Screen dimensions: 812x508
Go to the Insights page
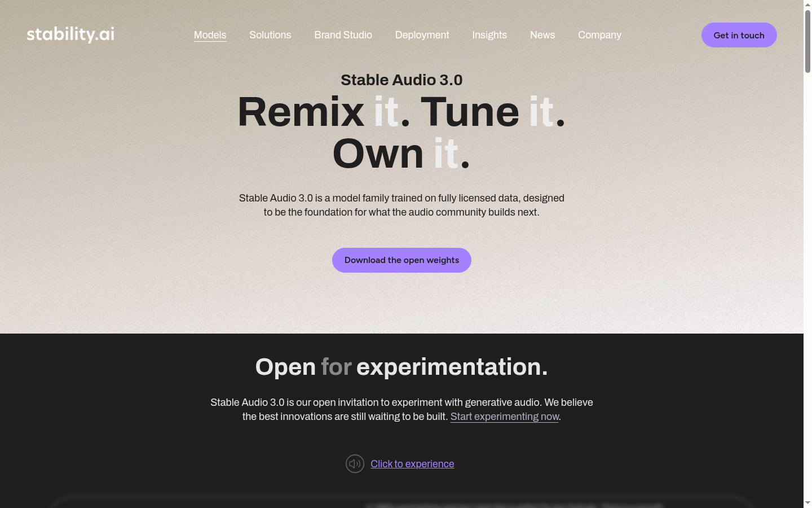[x=489, y=35]
